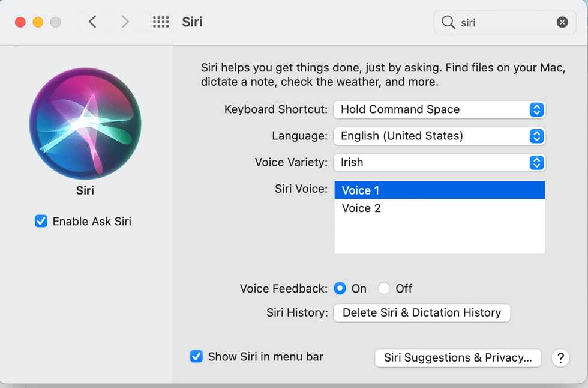This screenshot has width=588, height=388.
Task: Click the magnifying glass in the search field
Action: [x=448, y=22]
